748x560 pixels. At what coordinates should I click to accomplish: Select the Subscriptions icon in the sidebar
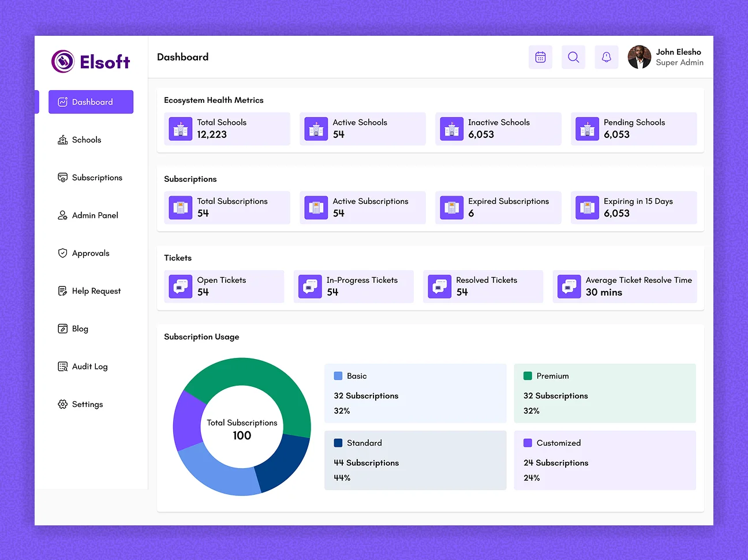click(62, 177)
